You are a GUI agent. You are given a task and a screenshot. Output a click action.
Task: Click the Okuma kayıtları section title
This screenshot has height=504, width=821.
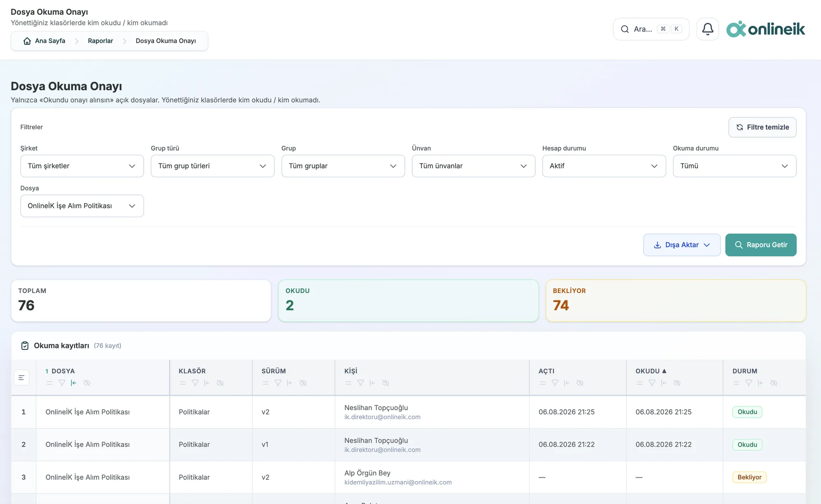click(62, 346)
